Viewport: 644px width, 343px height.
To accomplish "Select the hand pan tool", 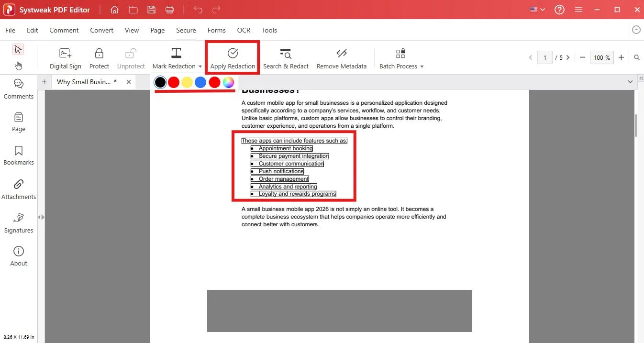I will (18, 66).
